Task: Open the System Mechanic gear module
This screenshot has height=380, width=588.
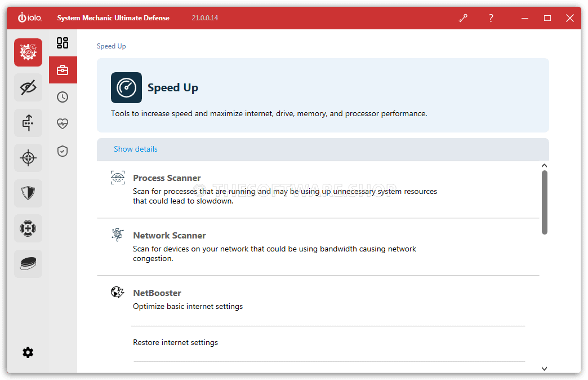Action: [28, 52]
